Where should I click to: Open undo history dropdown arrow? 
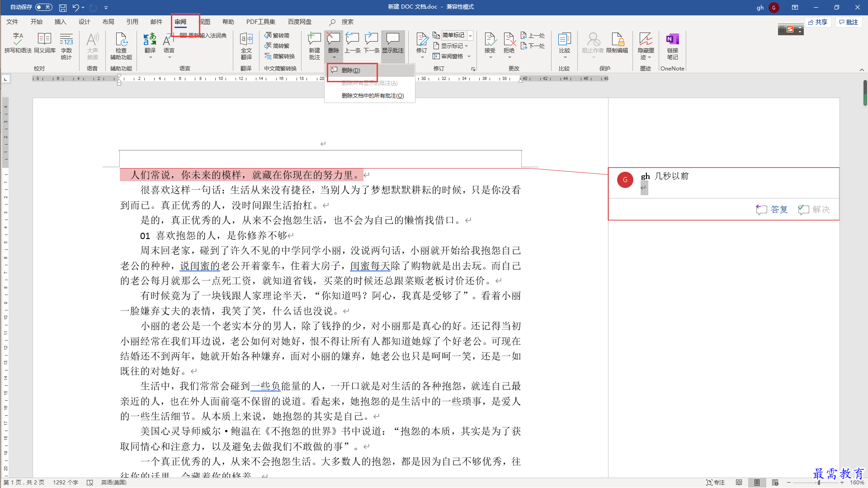[x=83, y=8]
